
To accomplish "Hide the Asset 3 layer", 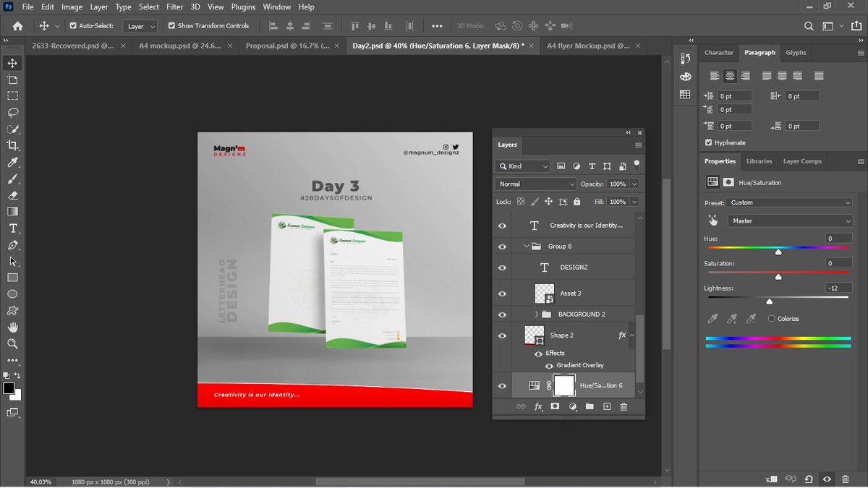I will click(502, 294).
